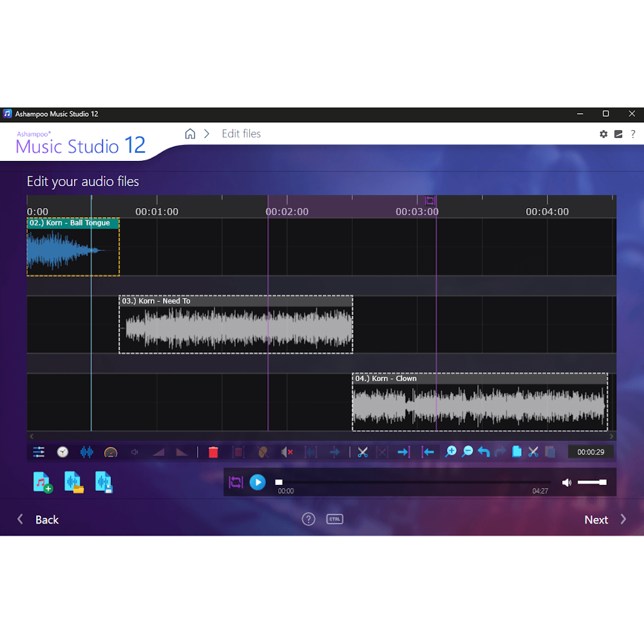Zoom out of the timeline
The image size is (644, 644).
tap(468, 452)
